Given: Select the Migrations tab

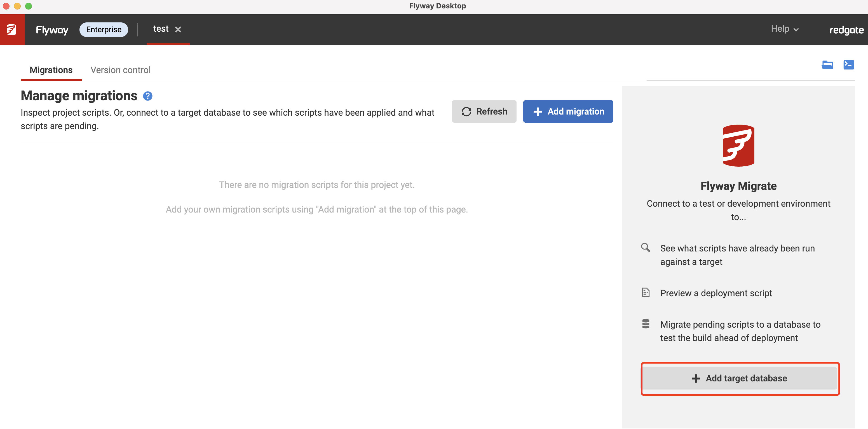Looking at the screenshot, I should pyautogui.click(x=51, y=70).
